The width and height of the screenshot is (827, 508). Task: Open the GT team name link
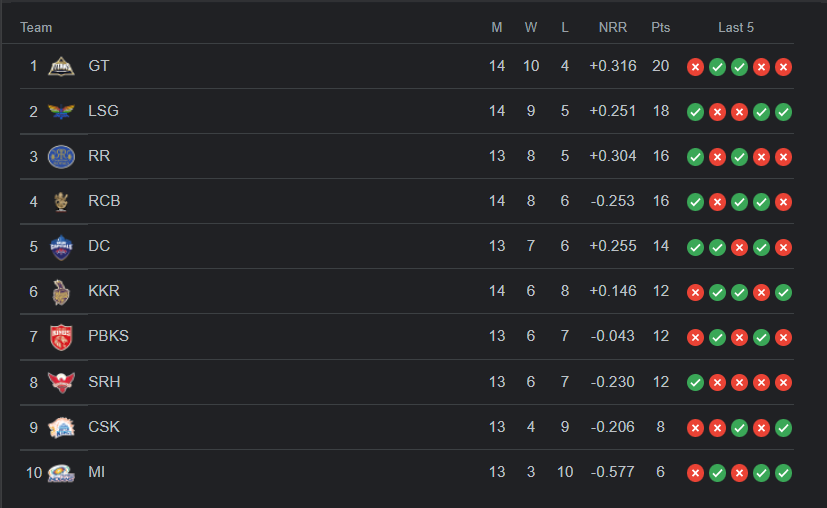[99, 66]
